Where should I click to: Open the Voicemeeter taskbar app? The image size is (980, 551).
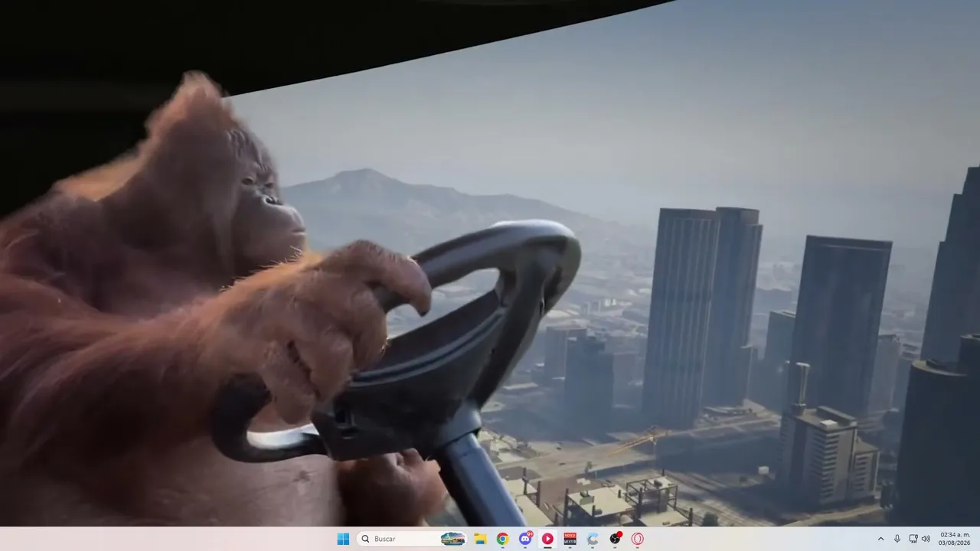(x=570, y=539)
